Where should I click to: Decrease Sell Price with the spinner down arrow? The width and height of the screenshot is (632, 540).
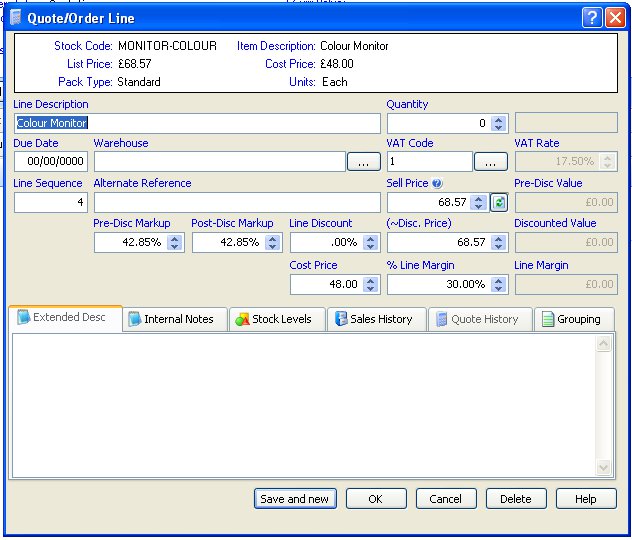[478, 206]
